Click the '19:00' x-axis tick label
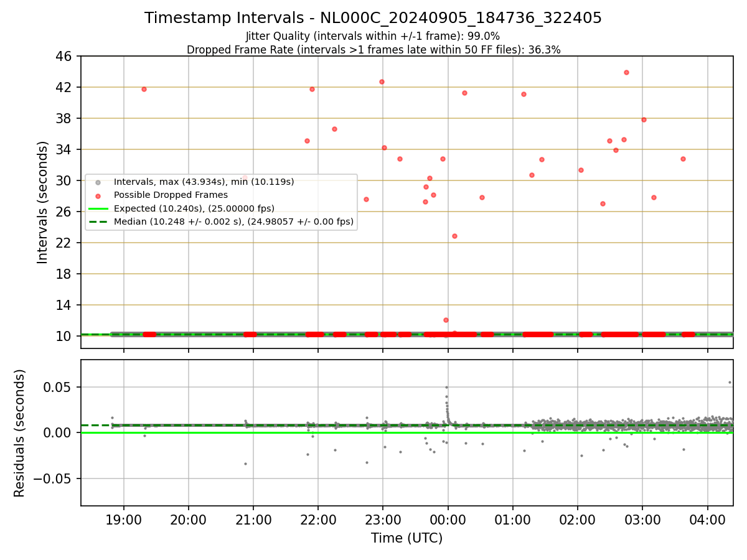The width and height of the screenshot is (747, 560). coord(123,521)
